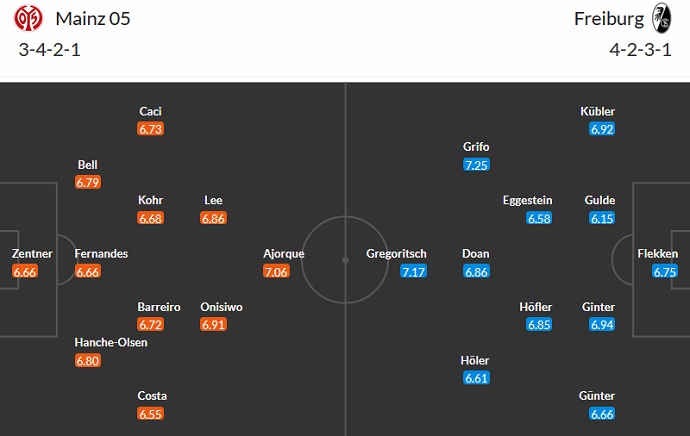The image size is (690, 436).
Task: Select player Eggestein on the pitch
Action: pos(527,200)
